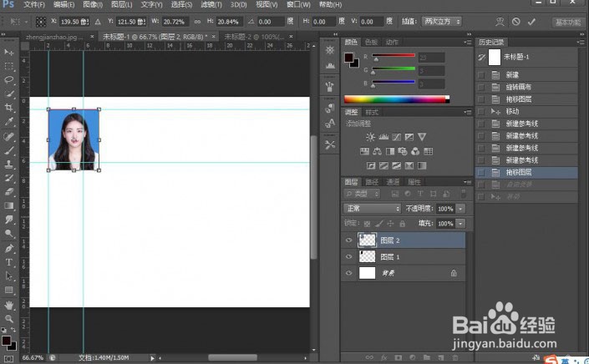Click the foreground color swatch in toolbar
This screenshot has width=589, height=364.
pyautogui.click(x=7, y=341)
